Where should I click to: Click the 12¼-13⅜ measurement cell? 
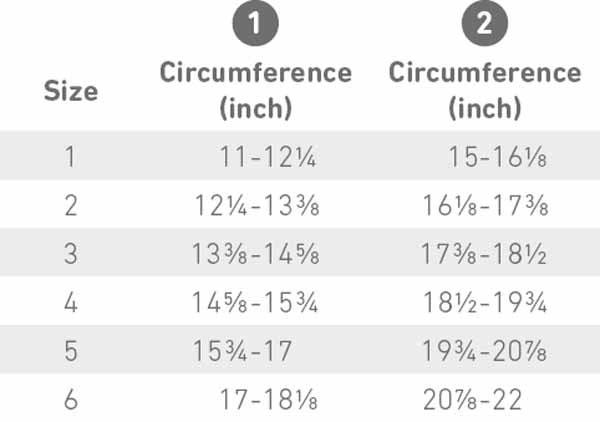click(x=257, y=205)
